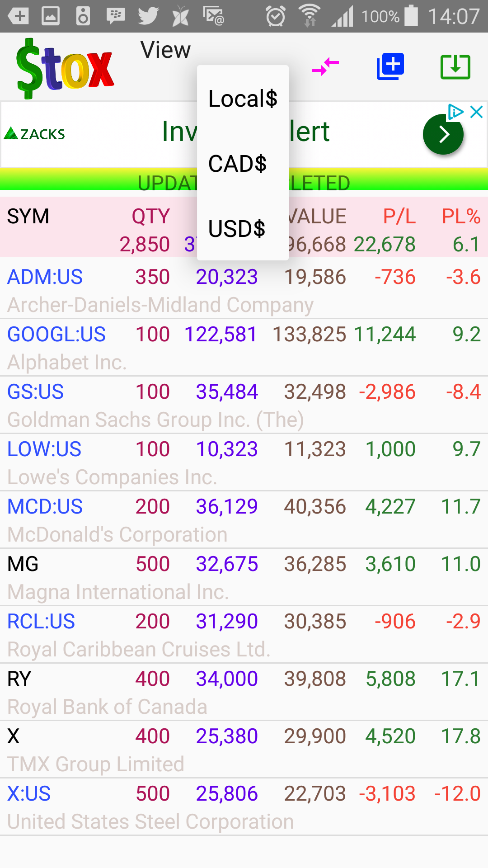
Task: Tap the green download update icon
Action: 455,67
